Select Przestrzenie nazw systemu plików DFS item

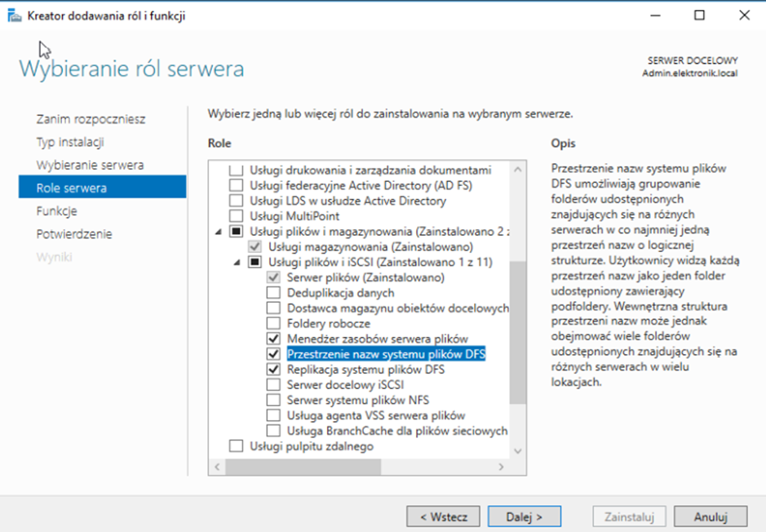pyautogui.click(x=386, y=354)
